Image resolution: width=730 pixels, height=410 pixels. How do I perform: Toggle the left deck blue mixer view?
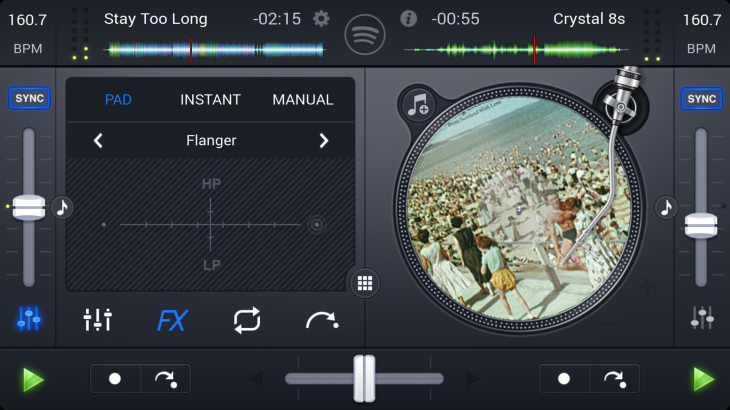click(x=29, y=319)
